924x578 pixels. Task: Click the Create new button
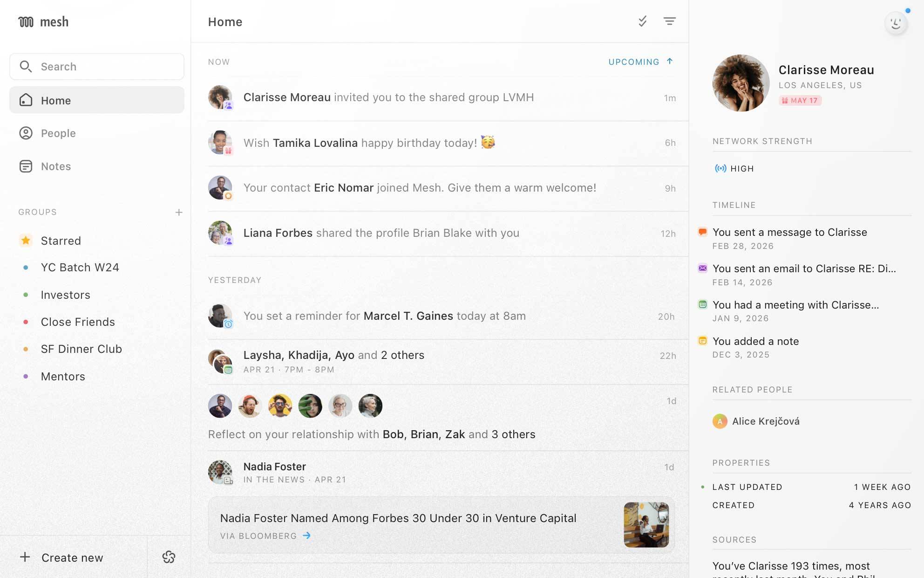(x=62, y=557)
